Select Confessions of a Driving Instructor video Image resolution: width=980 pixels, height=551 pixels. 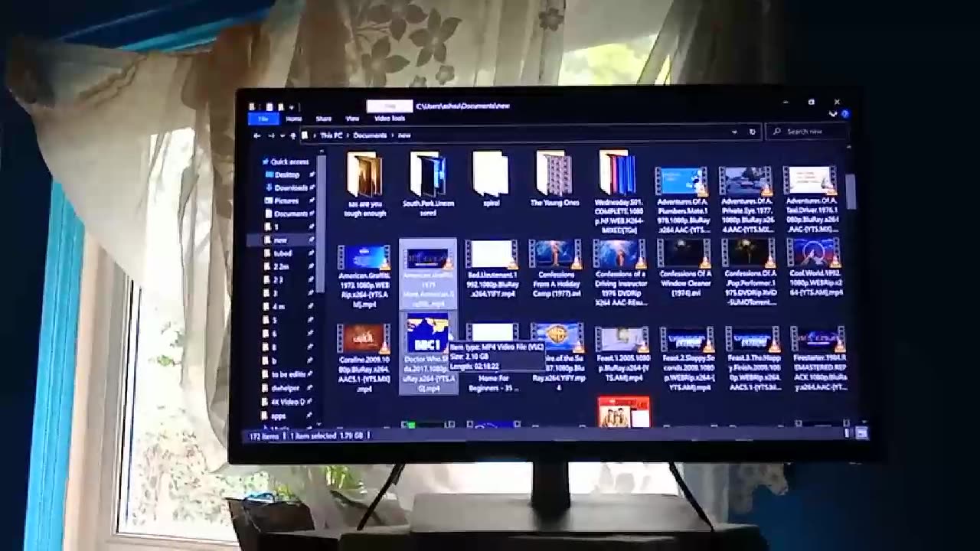621,274
